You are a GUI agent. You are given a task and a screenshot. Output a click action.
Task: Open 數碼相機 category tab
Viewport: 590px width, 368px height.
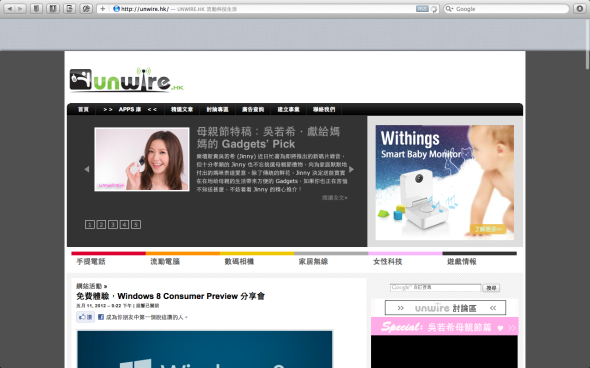[239, 262]
